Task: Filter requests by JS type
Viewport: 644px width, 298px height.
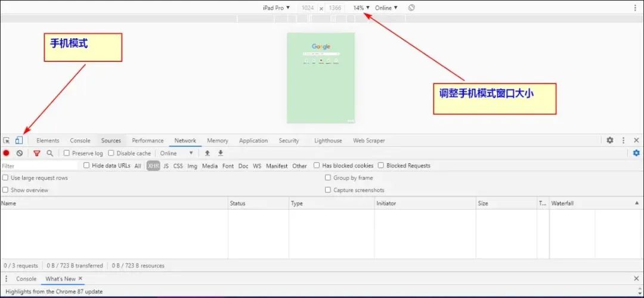Action: point(166,166)
